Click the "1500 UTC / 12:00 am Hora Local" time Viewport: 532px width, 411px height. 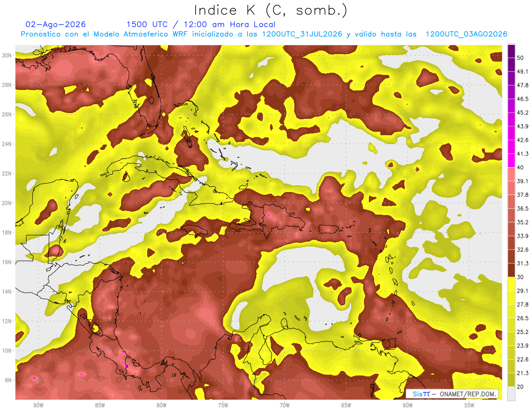(201, 24)
